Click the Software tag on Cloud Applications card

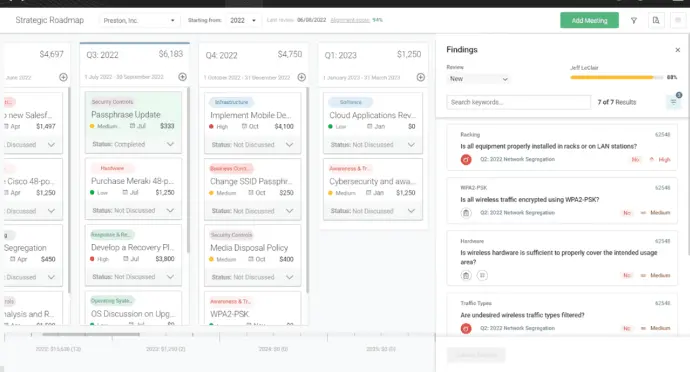point(351,102)
